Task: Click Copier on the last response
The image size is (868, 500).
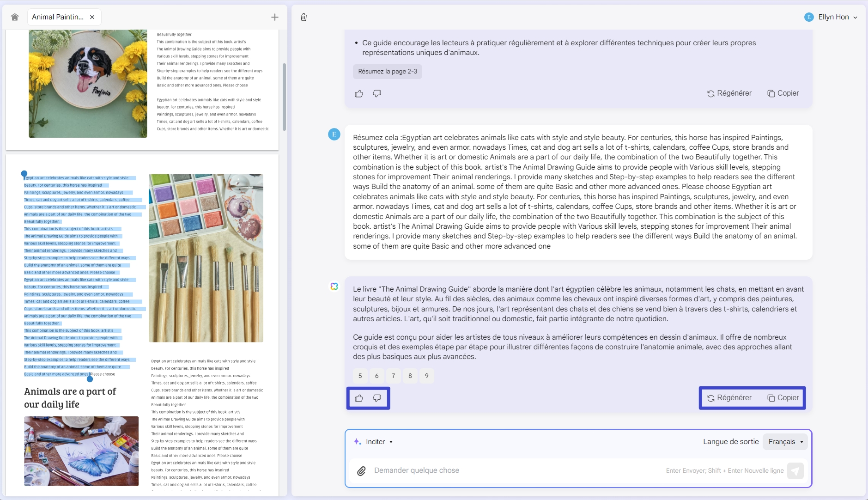Action: pyautogui.click(x=783, y=398)
